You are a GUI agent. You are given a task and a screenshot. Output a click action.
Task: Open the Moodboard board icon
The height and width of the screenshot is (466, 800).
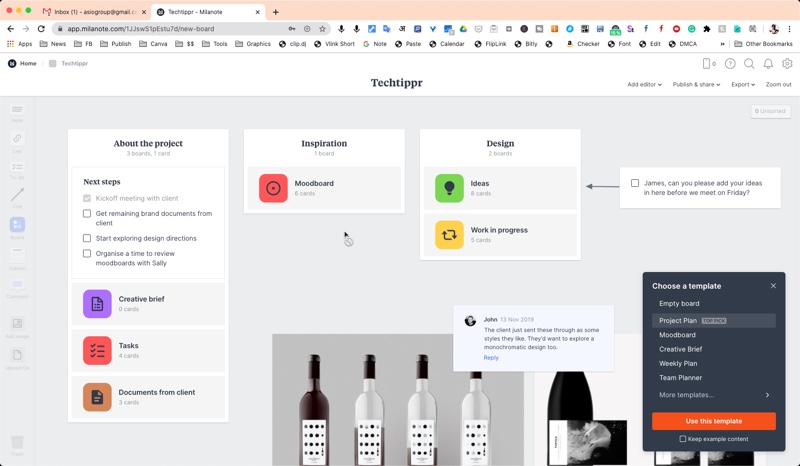click(273, 188)
